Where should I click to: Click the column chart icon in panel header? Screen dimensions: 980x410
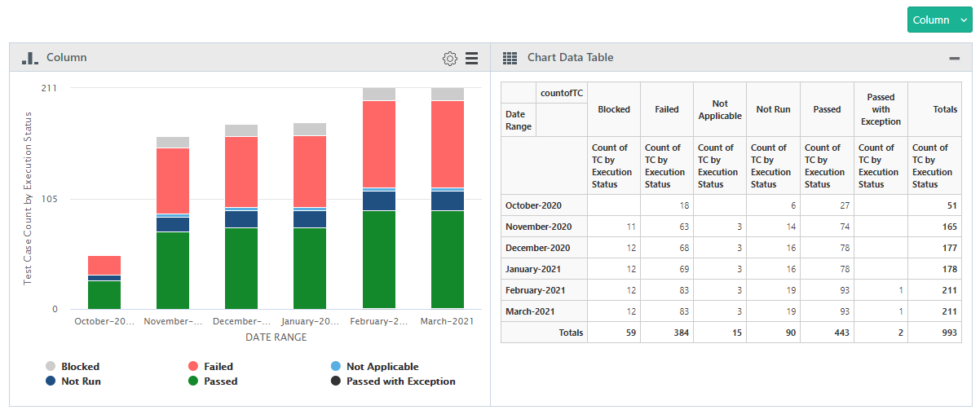[29, 58]
